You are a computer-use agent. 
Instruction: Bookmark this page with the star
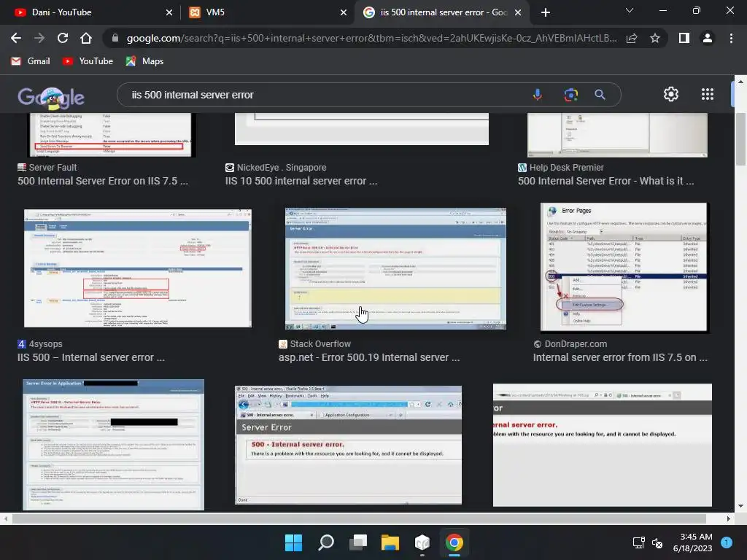(x=655, y=38)
